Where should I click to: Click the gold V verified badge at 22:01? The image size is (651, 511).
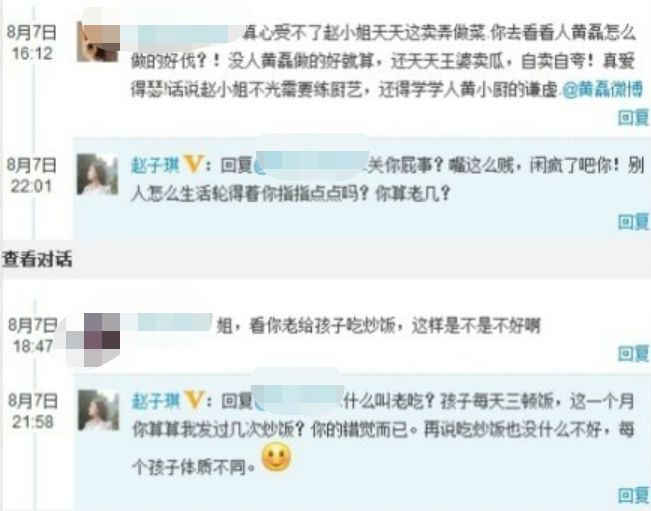(x=193, y=164)
